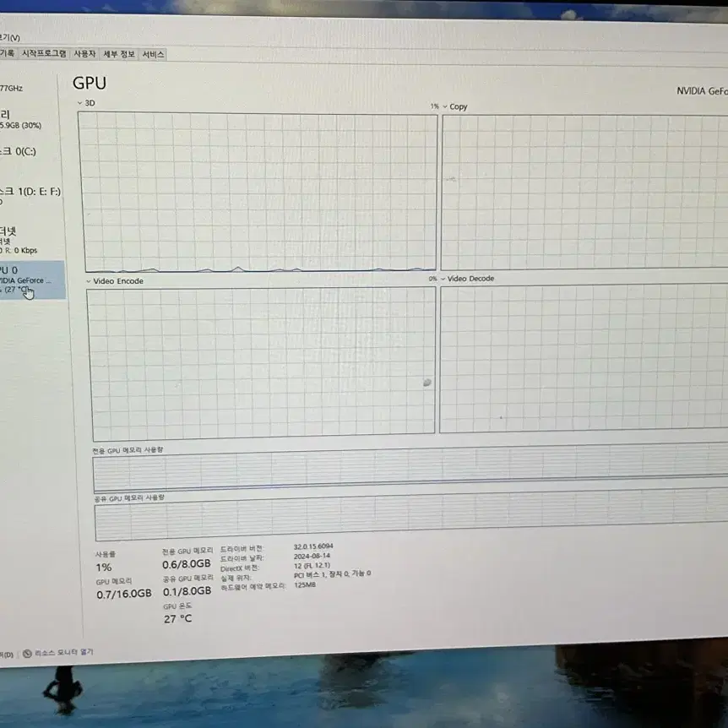Click the 27 °C GPU temperature value
Image resolution: width=728 pixels, height=728 pixels.
click(x=177, y=618)
